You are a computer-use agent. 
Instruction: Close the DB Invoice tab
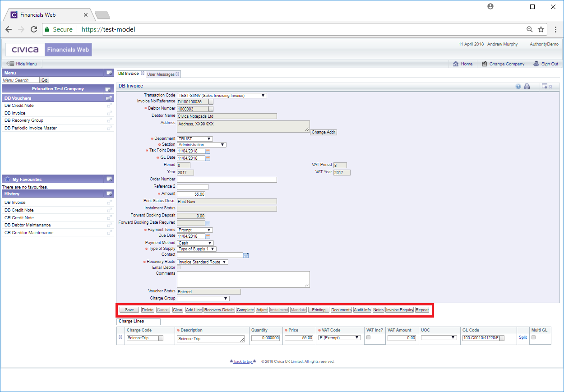click(143, 74)
